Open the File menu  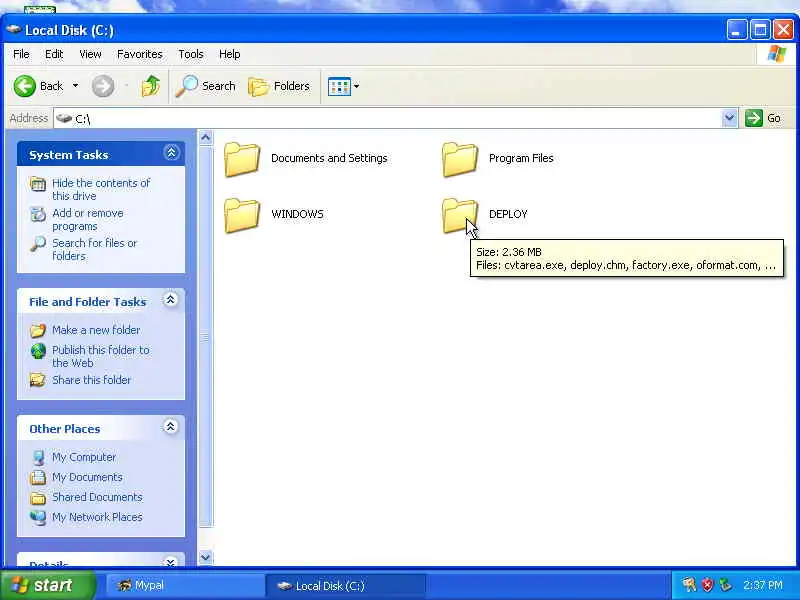pos(21,54)
